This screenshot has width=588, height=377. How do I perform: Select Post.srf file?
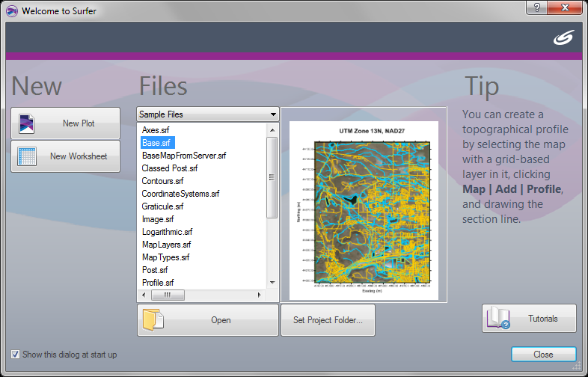coord(155,270)
